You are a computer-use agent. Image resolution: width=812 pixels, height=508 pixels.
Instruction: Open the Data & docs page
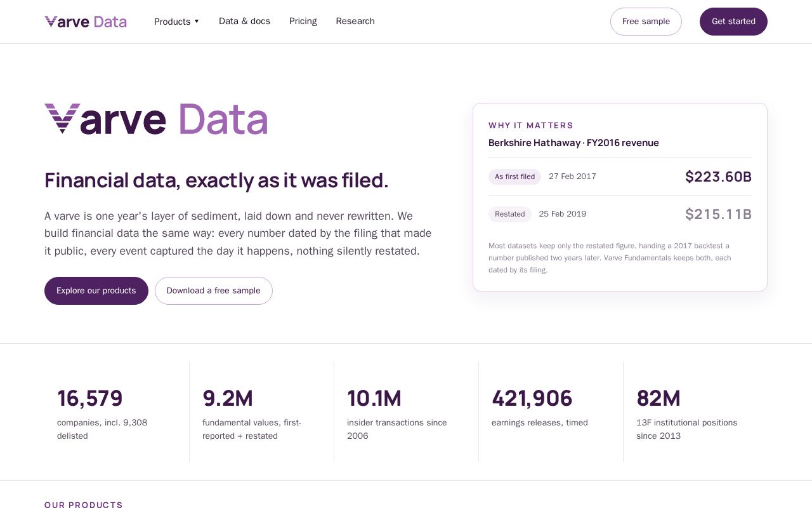[244, 21]
